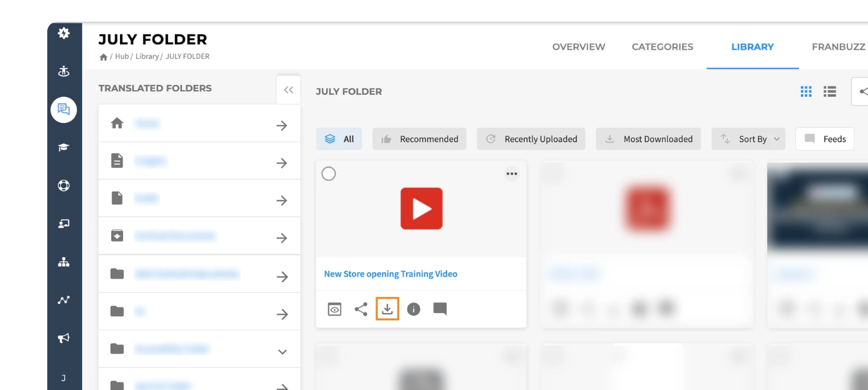Go to Hub in the breadcrumb
The image size is (868, 390).
coord(122,57)
